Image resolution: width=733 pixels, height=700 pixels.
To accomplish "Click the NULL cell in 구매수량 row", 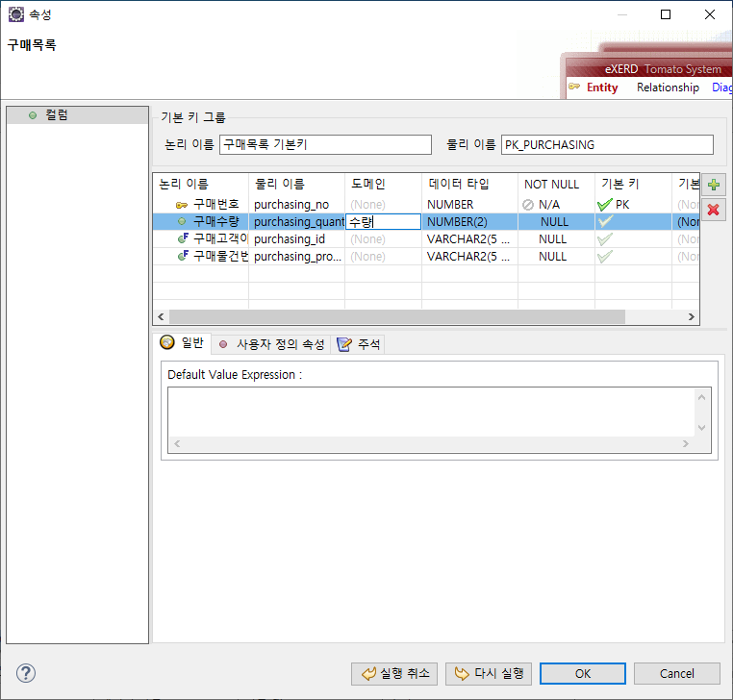I will [556, 221].
